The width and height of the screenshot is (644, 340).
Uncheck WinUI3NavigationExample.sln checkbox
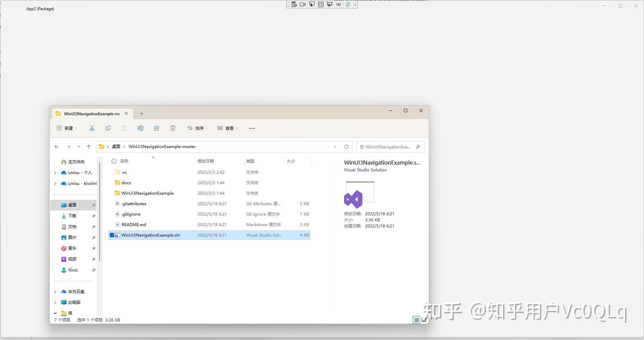point(112,235)
